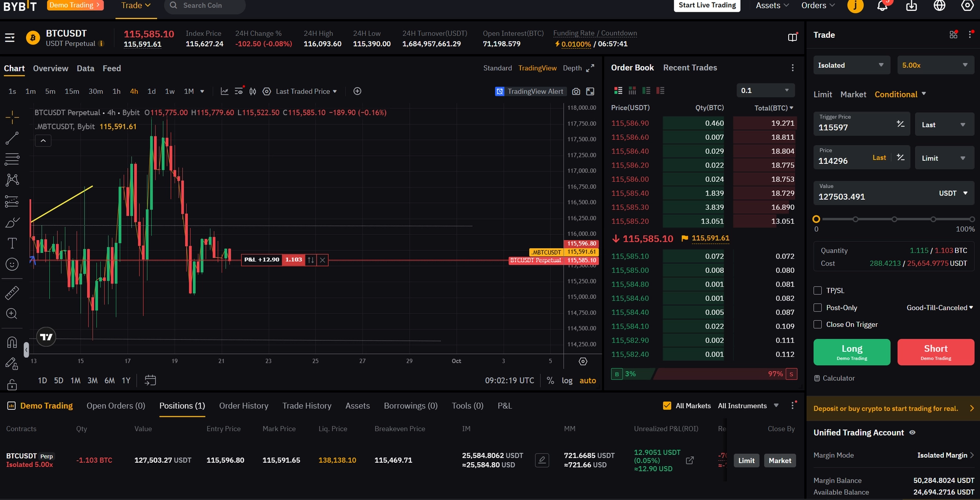The image size is (980, 500).
Task: Set the order size slider to 100%
Action: click(972, 219)
